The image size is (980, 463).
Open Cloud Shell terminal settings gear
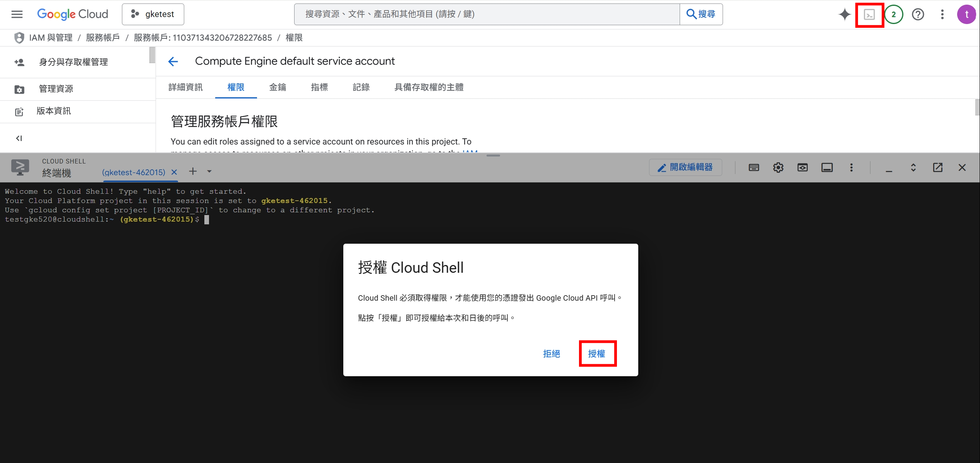tap(778, 167)
